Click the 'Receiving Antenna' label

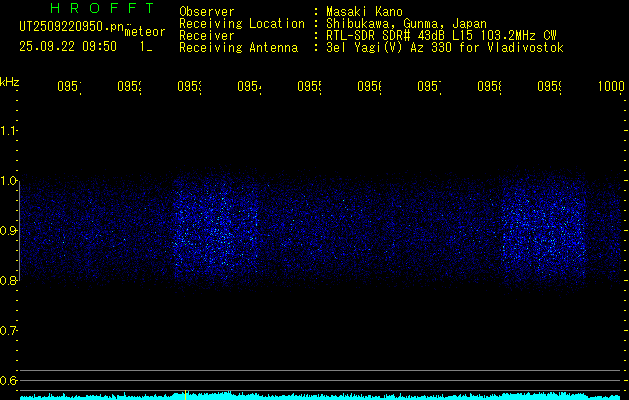click(239, 48)
